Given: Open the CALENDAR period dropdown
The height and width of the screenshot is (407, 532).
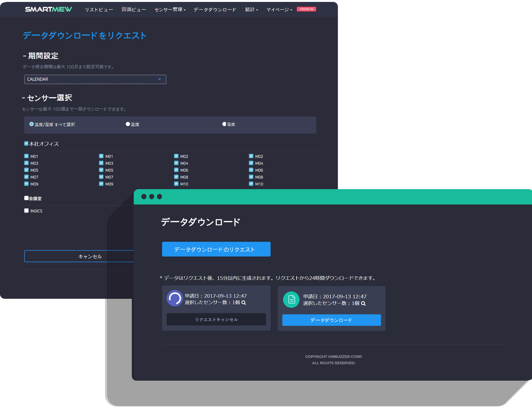Looking at the screenshot, I should point(95,79).
